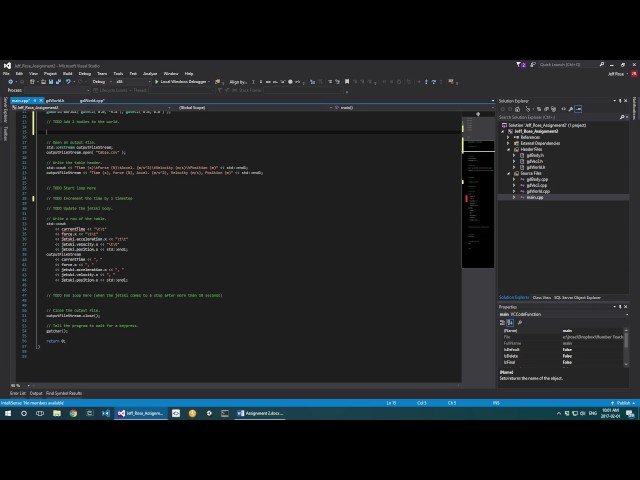Toggle Preview Selected Items in Solution Explorer

click(578, 109)
